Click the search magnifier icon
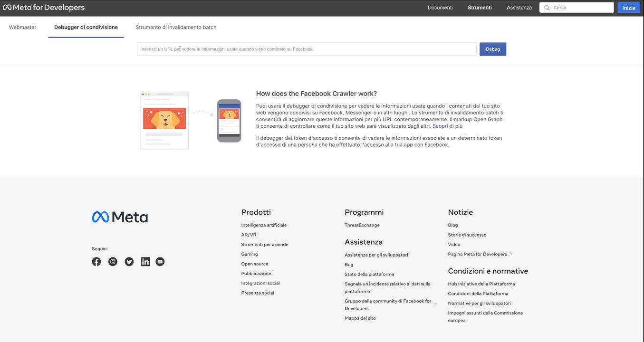Image resolution: width=644 pixels, height=342 pixels. (547, 8)
